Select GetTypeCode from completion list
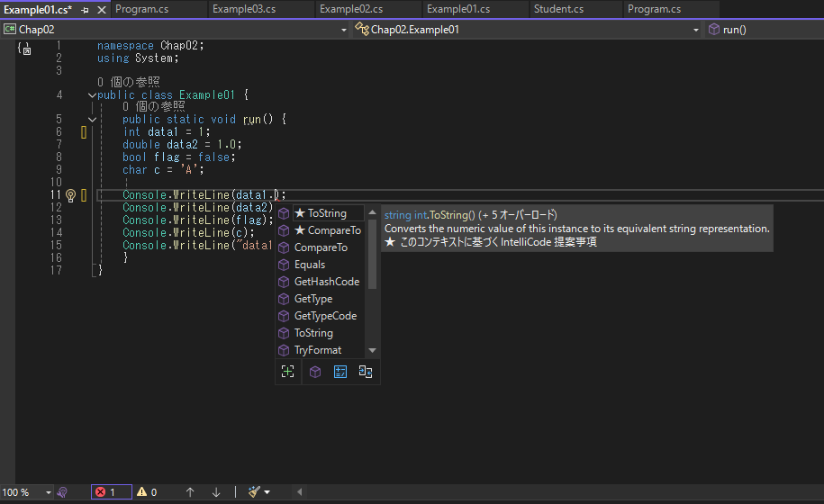This screenshot has height=504, width=824. coord(320,316)
